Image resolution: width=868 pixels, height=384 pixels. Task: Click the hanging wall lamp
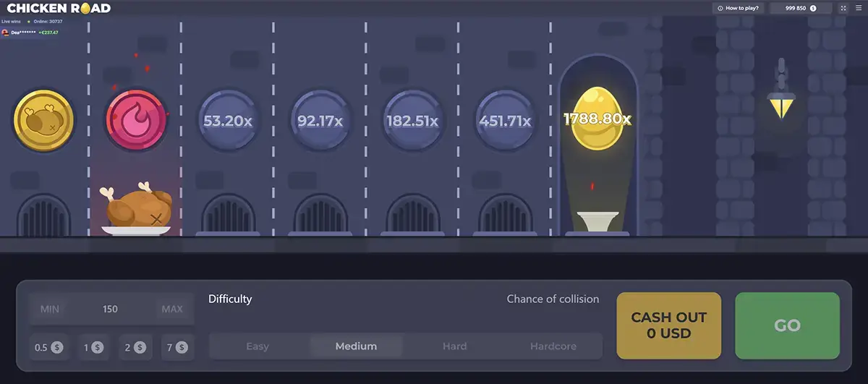[x=781, y=89]
